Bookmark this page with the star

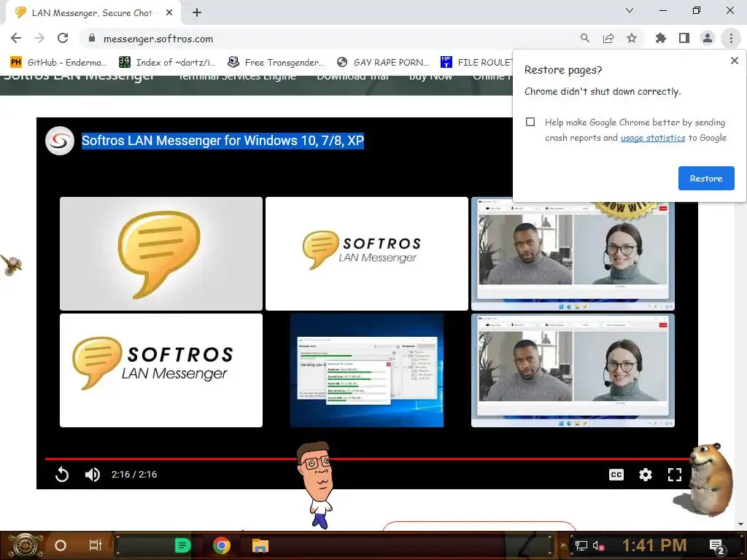coord(632,38)
